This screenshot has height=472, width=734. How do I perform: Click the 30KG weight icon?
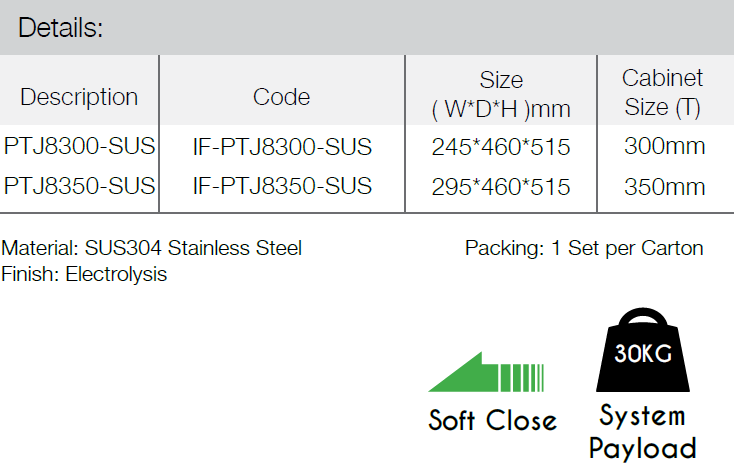643,350
